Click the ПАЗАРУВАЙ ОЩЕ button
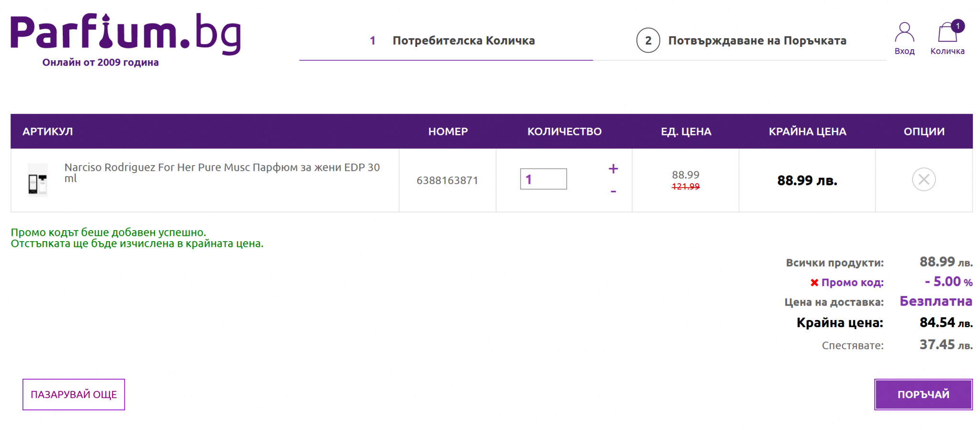 [x=74, y=395]
